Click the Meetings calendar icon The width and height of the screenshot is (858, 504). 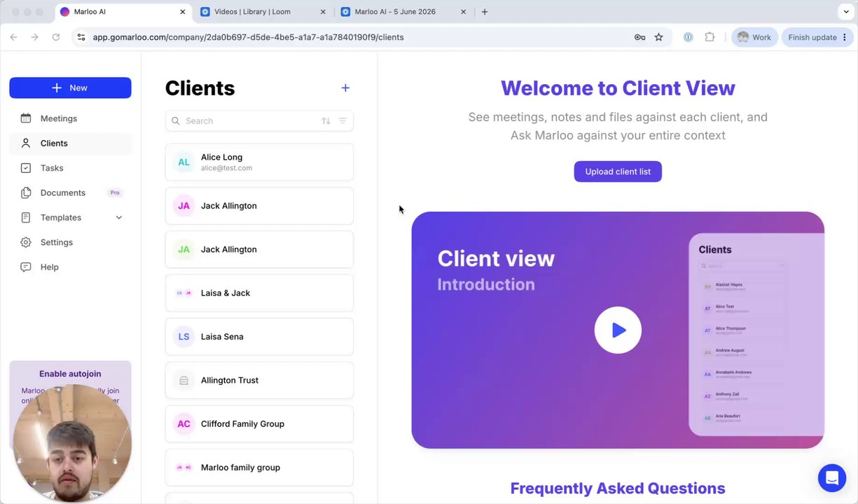click(26, 118)
